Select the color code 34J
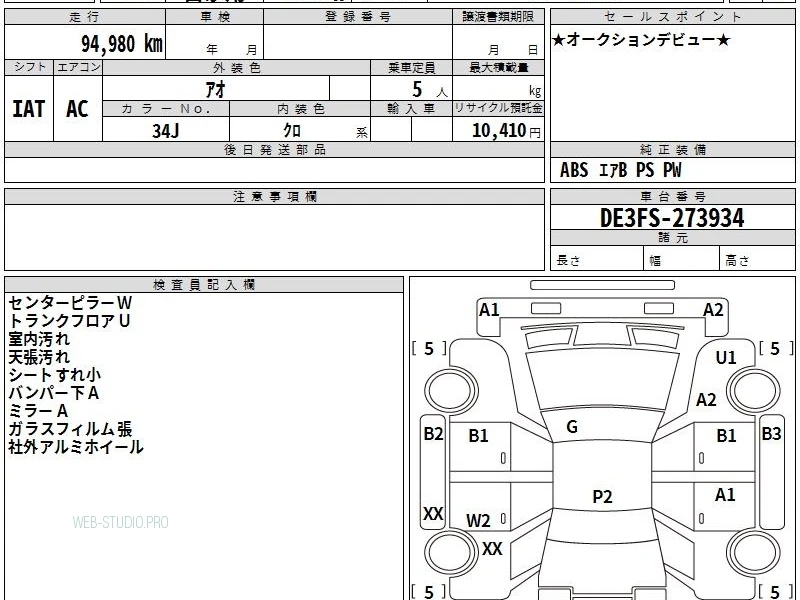Screen dimensions: 800x600 166,131
